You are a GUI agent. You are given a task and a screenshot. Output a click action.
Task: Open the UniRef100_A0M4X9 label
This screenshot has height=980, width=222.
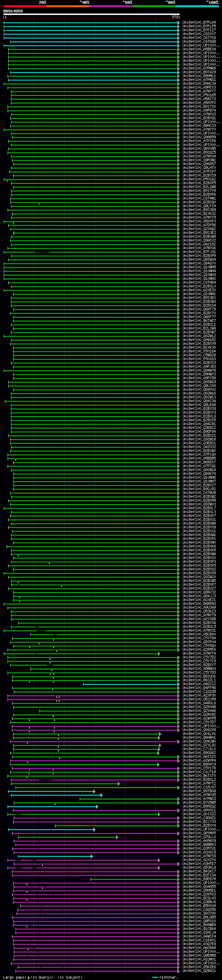click(x=199, y=841)
